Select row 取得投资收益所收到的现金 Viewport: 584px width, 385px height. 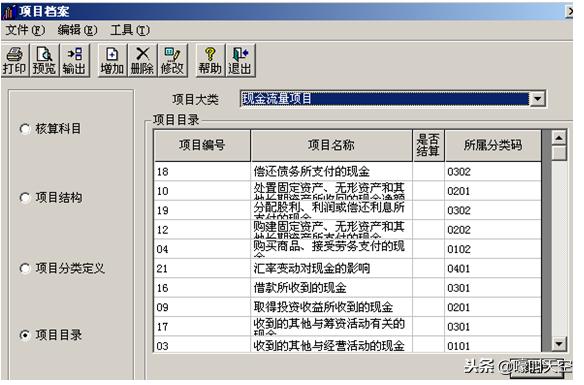point(347,307)
